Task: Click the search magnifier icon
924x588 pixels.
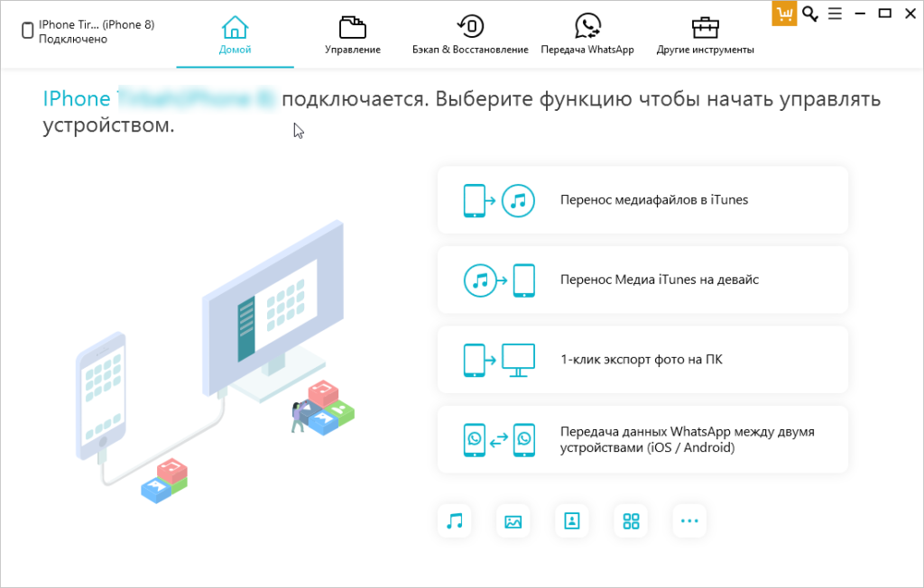Action: tap(810, 14)
